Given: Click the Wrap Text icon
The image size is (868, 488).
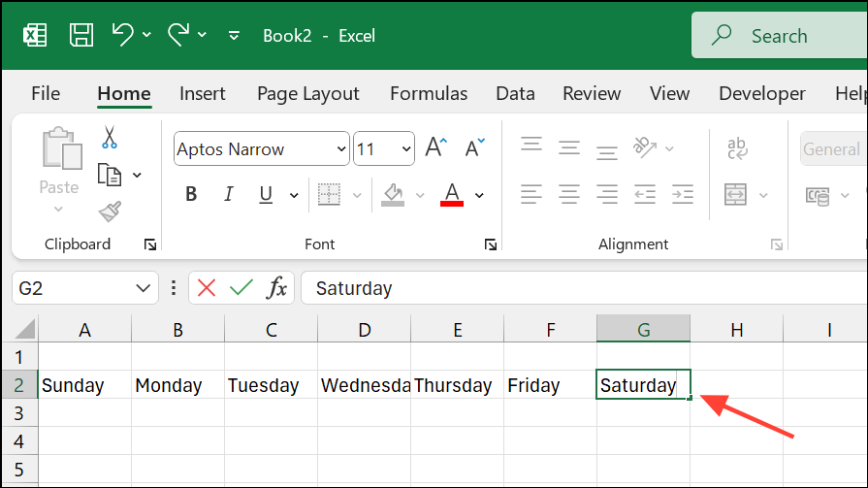Looking at the screenshot, I should [736, 148].
